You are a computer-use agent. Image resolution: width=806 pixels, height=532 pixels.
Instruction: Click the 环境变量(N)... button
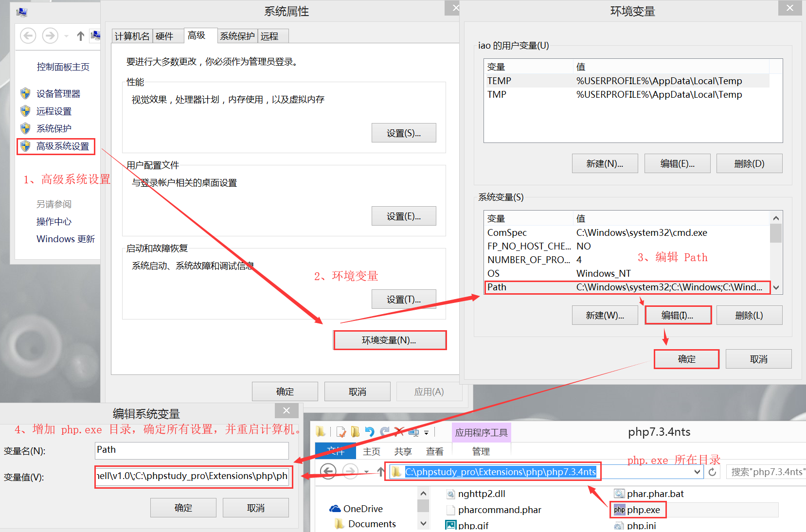(390, 340)
